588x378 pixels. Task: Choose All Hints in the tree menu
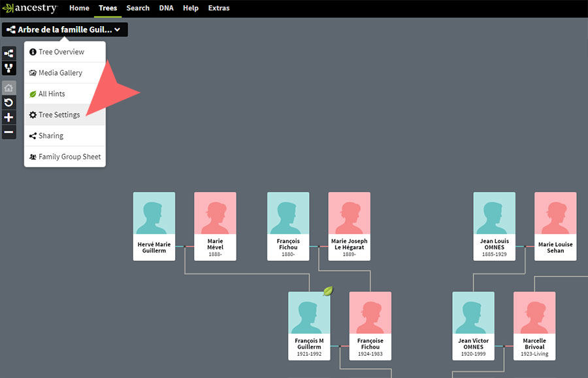point(52,94)
